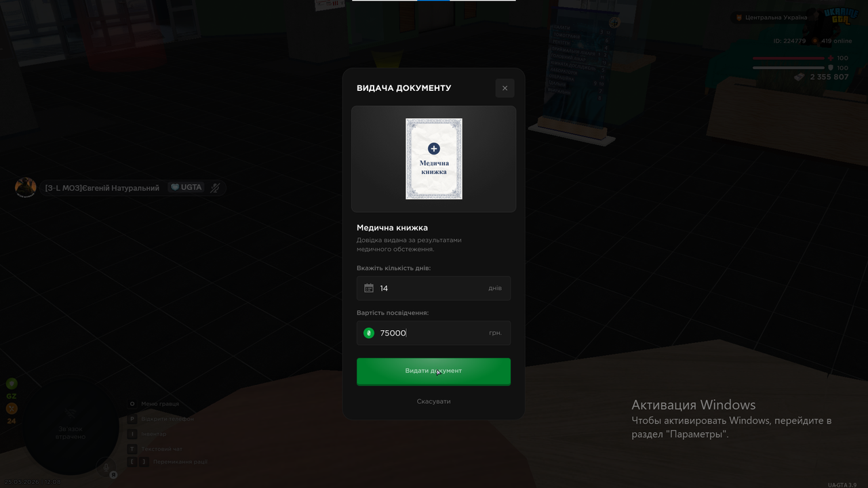
Task: Click the orange server emblem icon
Action: [x=739, y=18]
